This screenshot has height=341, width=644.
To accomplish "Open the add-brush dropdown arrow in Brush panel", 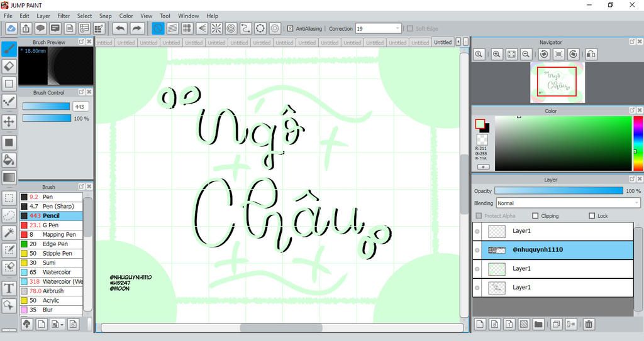I will 62,325.
